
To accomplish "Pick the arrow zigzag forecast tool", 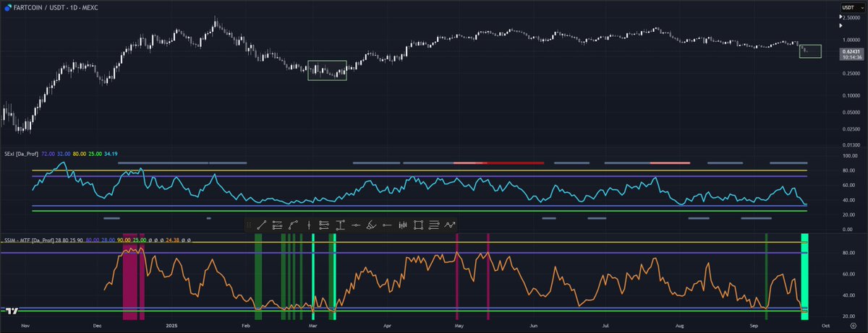I will click(450, 225).
